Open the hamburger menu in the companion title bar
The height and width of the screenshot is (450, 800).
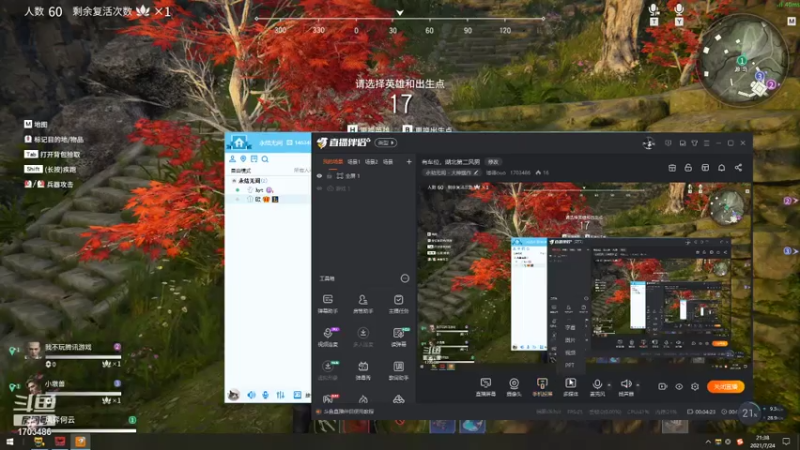point(707,143)
